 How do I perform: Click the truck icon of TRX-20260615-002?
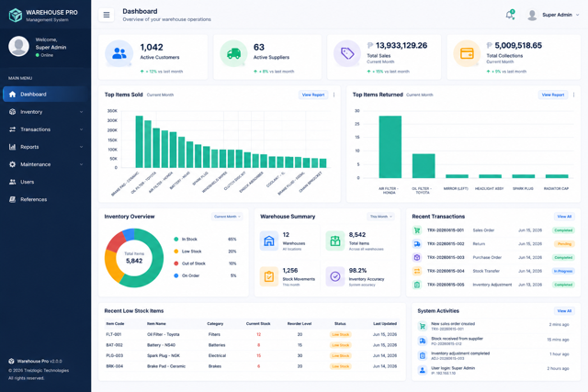pyautogui.click(x=417, y=244)
